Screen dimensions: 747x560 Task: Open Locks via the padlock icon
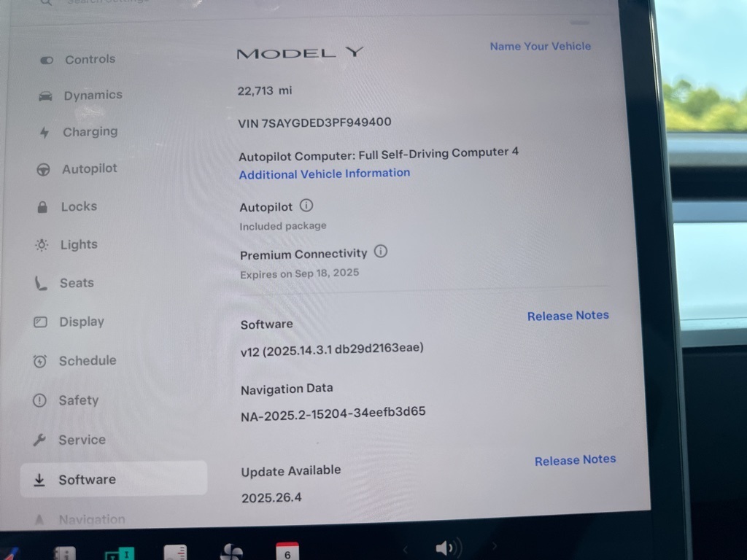[x=42, y=207]
